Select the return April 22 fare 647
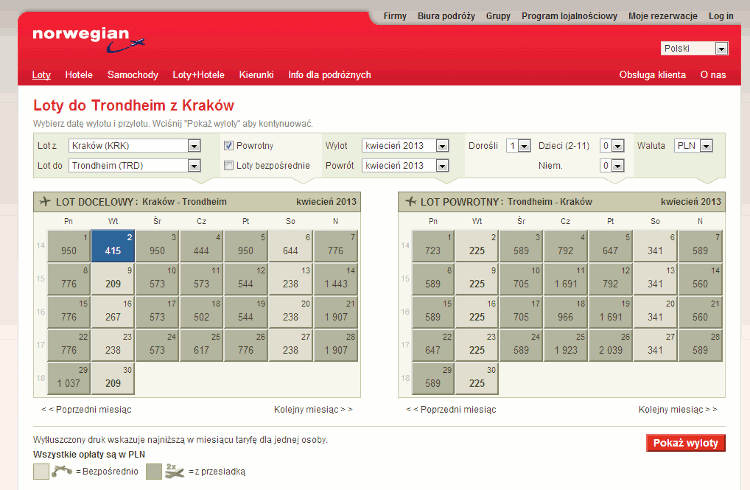This screenshot has width=750, height=490. 433,345
